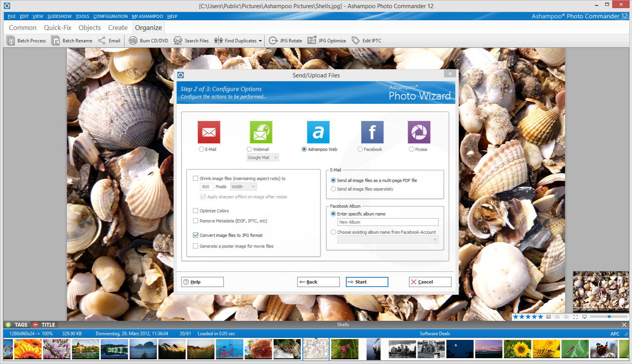Viewport: 632px width, 364px height.
Task: Select the large sunflower thumbnail in filmstrip
Action: [517, 349]
